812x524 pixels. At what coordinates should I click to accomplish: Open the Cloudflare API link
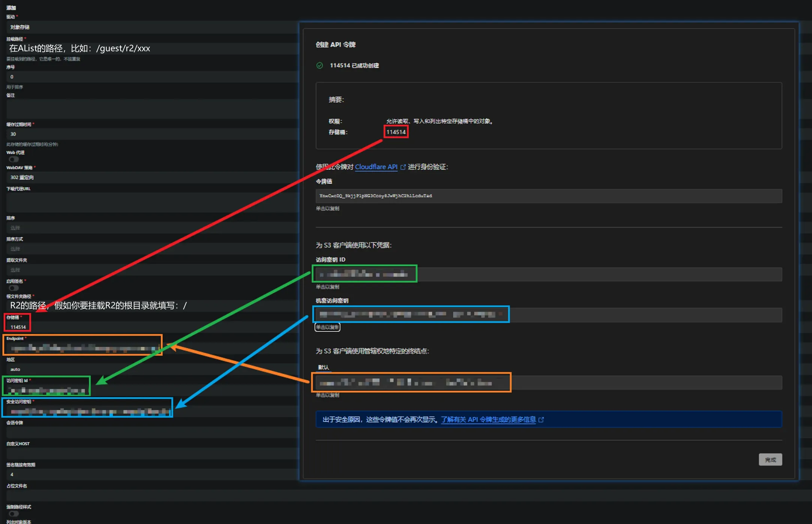[x=376, y=167]
